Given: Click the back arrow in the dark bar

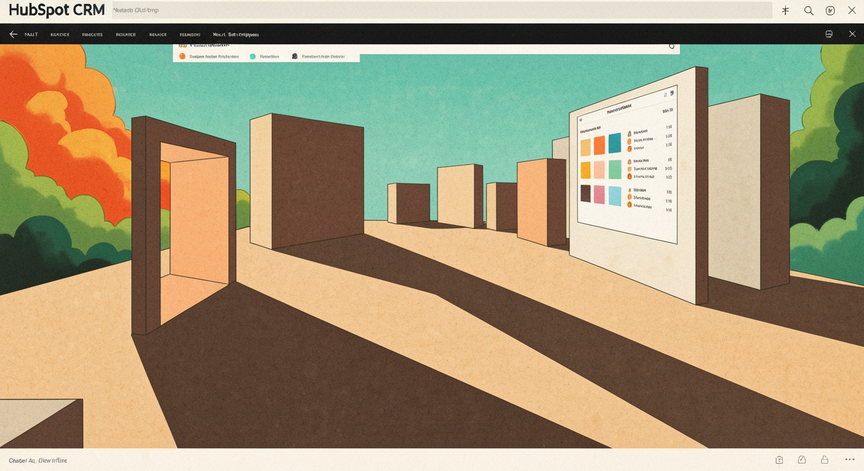Looking at the screenshot, I should click(x=13, y=34).
